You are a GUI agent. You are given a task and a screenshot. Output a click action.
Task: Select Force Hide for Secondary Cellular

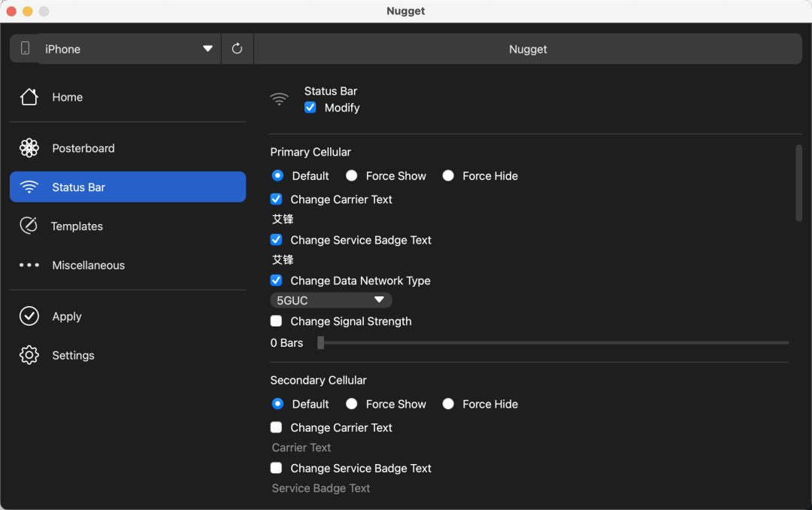click(448, 404)
